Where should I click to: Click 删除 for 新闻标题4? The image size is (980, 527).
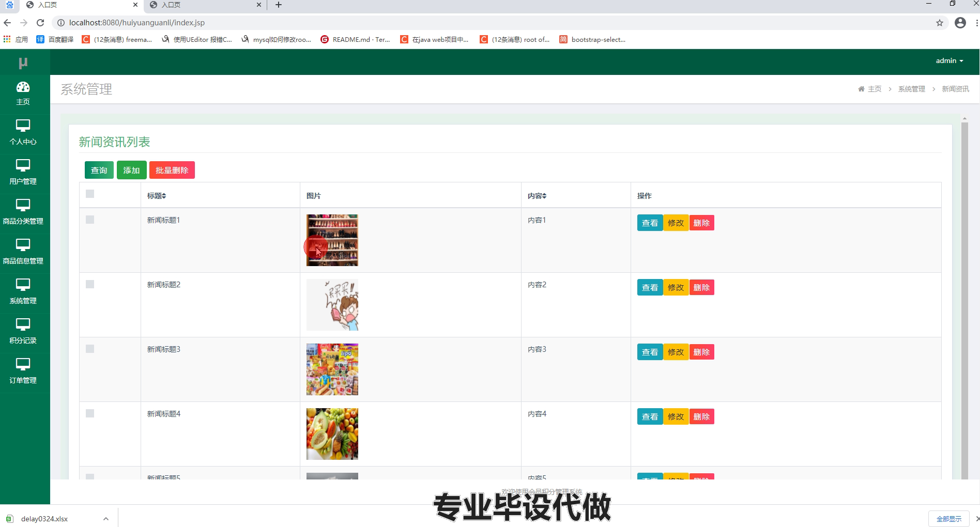(x=701, y=416)
